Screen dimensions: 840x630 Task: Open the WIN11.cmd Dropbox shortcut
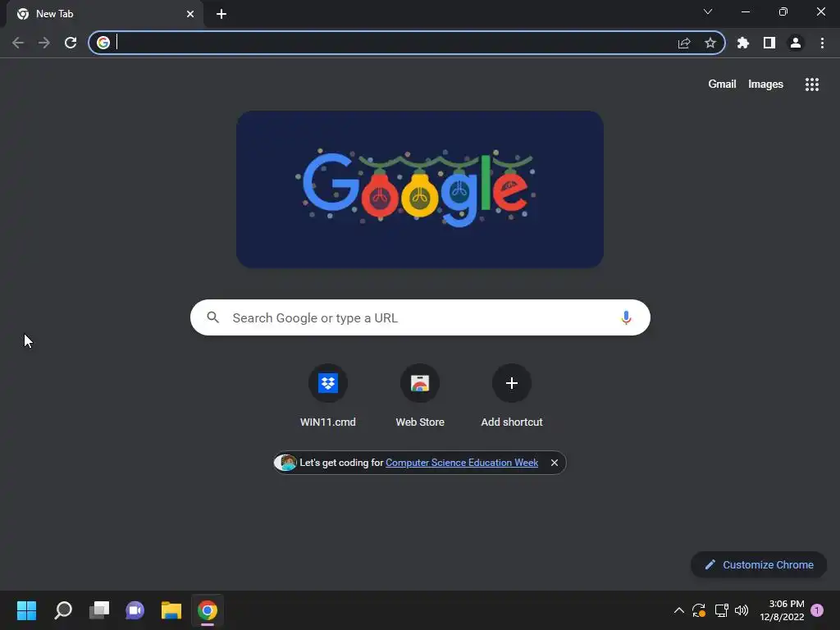(328, 383)
